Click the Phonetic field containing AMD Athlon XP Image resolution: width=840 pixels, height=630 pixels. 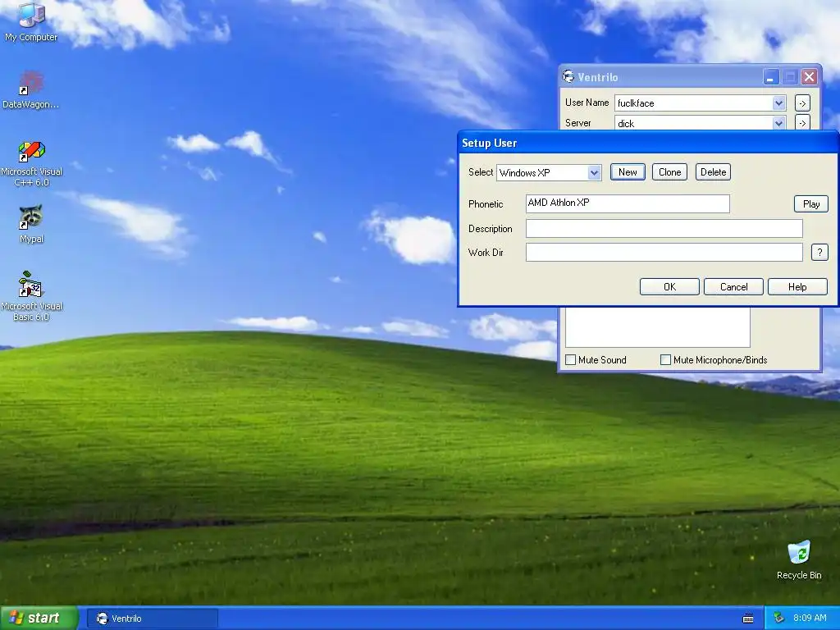pos(628,203)
